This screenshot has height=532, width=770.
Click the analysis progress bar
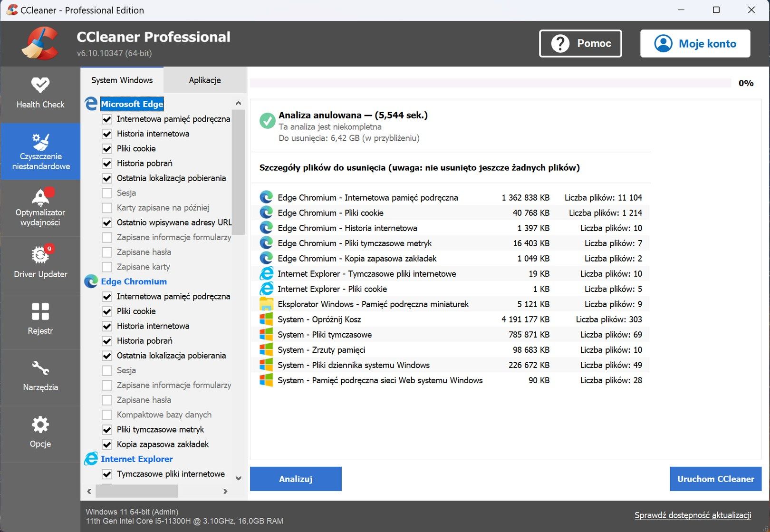[491, 83]
